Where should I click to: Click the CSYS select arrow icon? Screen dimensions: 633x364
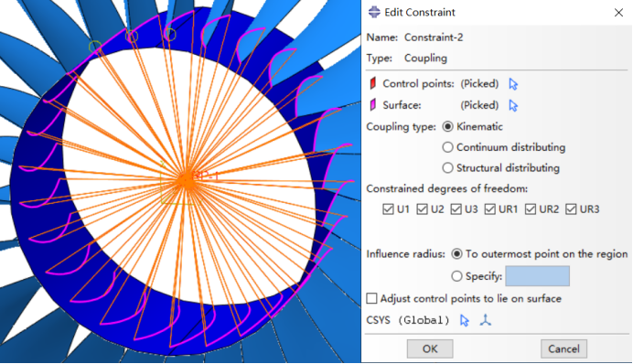point(465,320)
